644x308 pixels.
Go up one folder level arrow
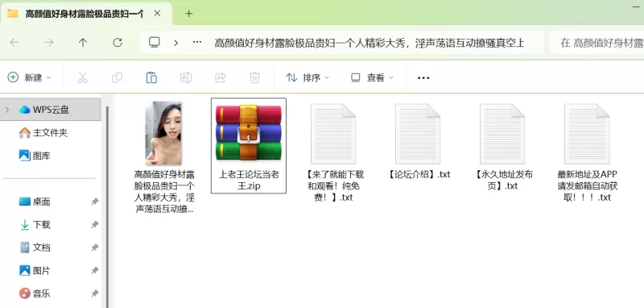click(83, 43)
